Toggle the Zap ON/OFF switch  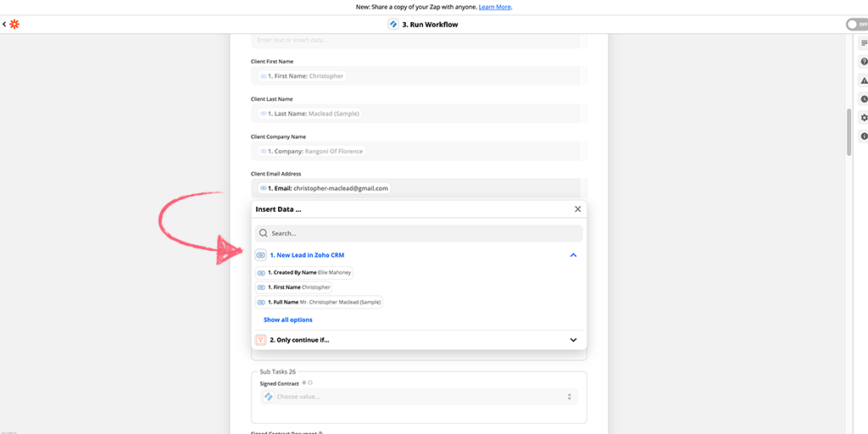(856, 25)
